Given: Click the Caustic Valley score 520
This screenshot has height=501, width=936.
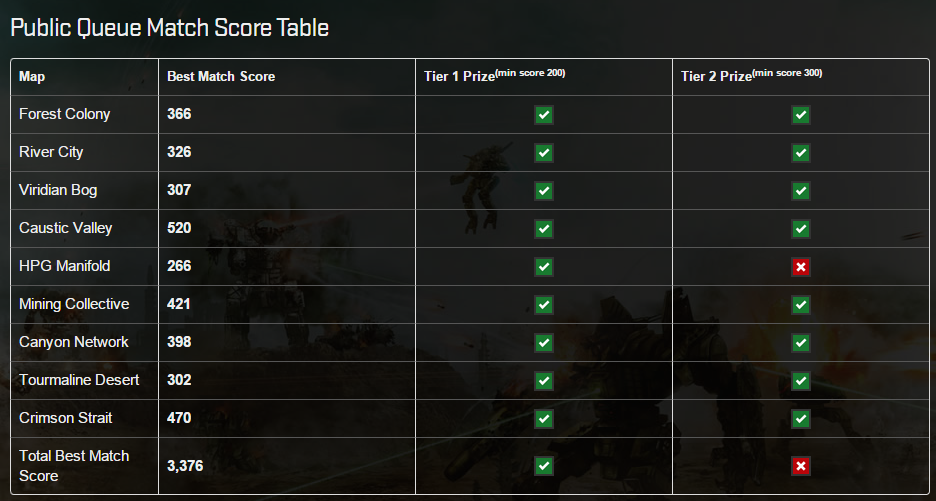Looking at the screenshot, I should coord(179,228).
